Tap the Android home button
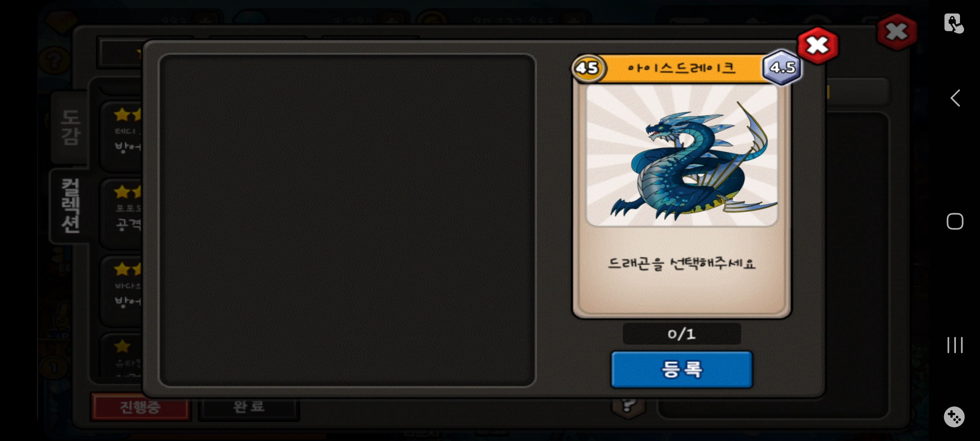Image resolution: width=980 pixels, height=441 pixels. pyautogui.click(x=955, y=221)
